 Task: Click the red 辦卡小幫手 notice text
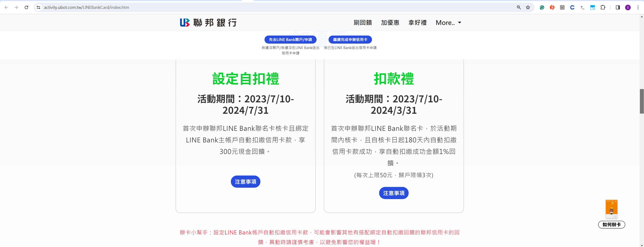click(320, 237)
